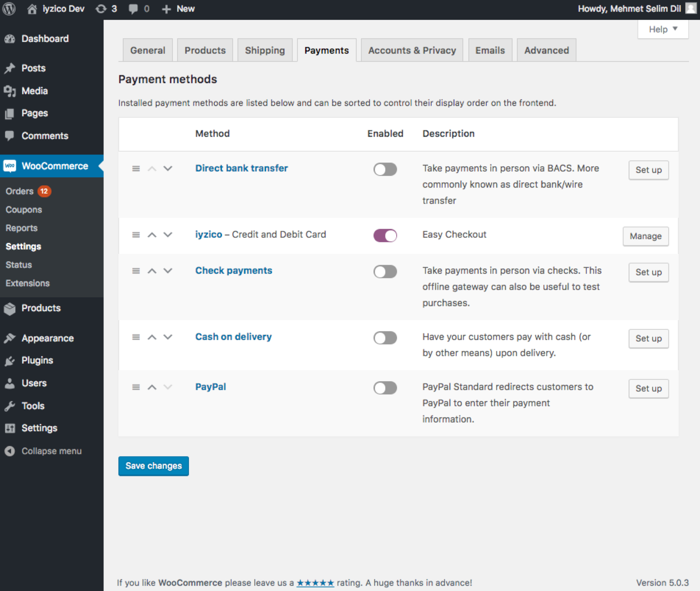Switch to the Shipping tab
This screenshot has height=591, width=700.
(265, 50)
